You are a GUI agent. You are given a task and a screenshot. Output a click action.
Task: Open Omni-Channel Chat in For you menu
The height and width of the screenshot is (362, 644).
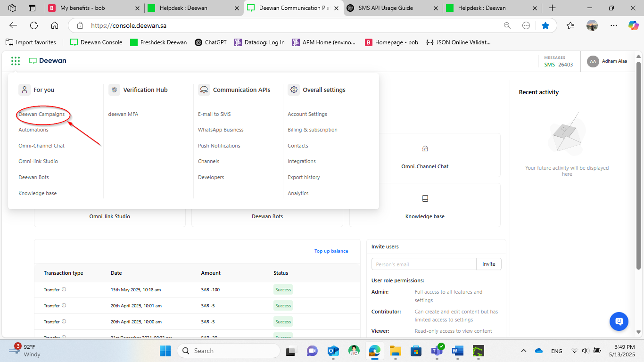(x=41, y=146)
